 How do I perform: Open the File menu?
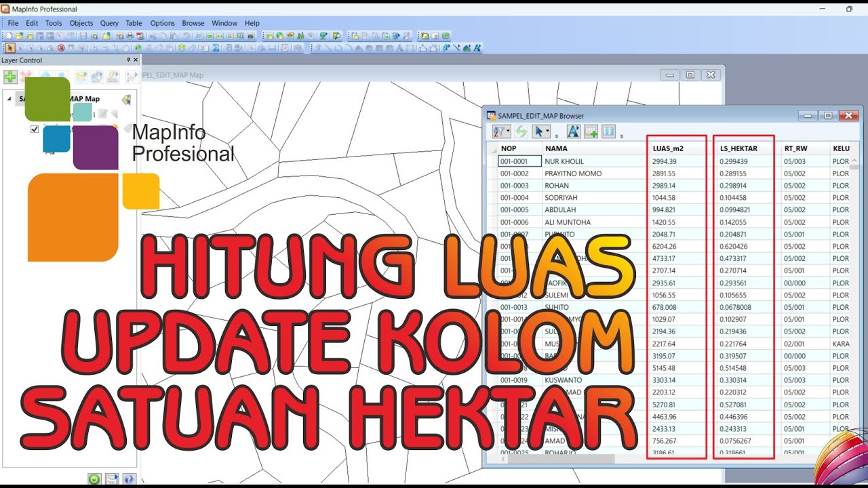tap(13, 23)
